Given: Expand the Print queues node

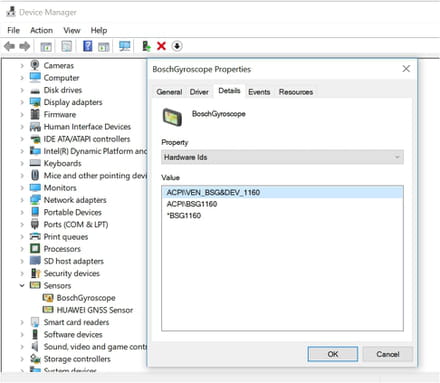Looking at the screenshot, I should 22,237.
